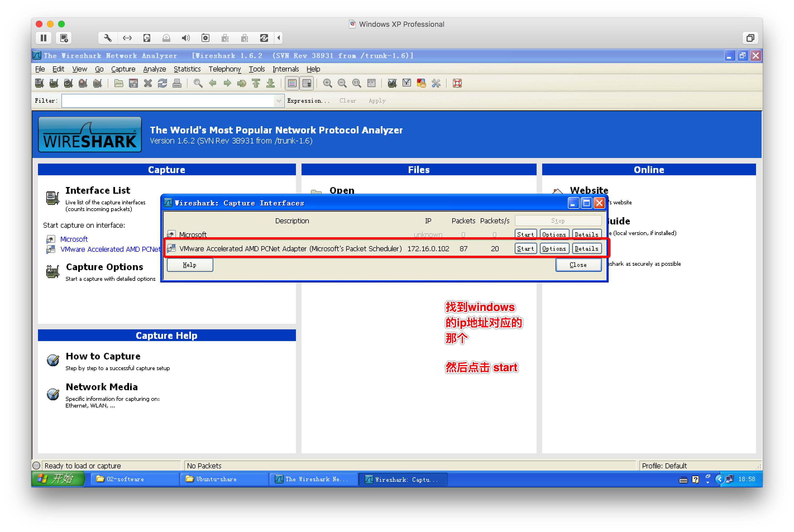Screen dimensions: 794x532
Task: Toggle Auto Scroll in Live Capture button
Action: coord(307,83)
